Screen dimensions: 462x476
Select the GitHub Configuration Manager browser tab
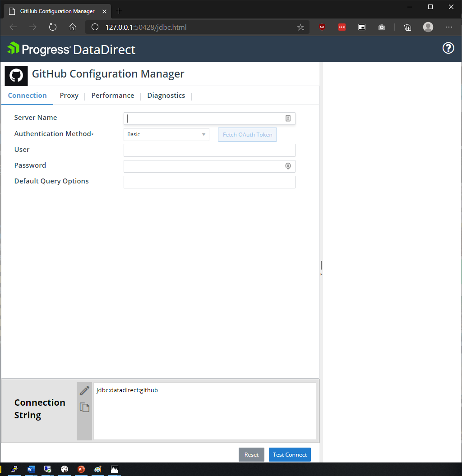(x=57, y=11)
